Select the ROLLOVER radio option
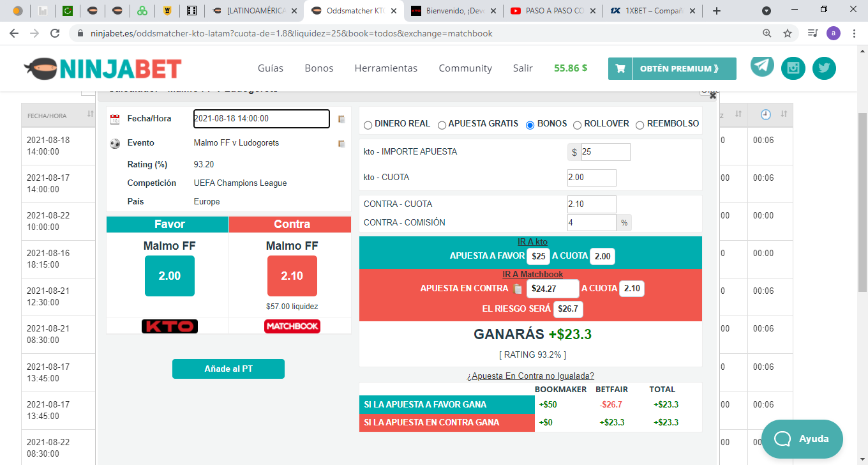 pos(577,125)
